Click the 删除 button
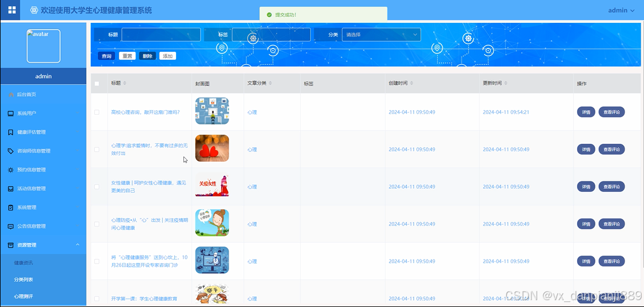 pos(147,56)
